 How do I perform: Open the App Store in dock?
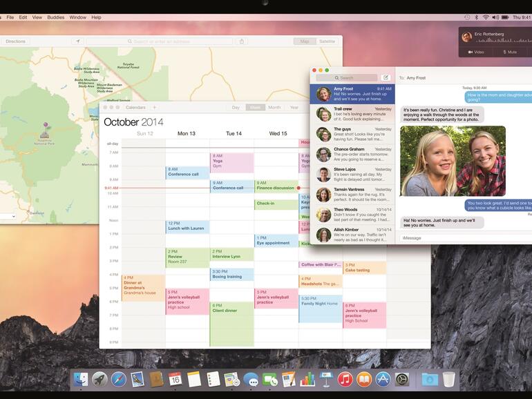(x=383, y=380)
